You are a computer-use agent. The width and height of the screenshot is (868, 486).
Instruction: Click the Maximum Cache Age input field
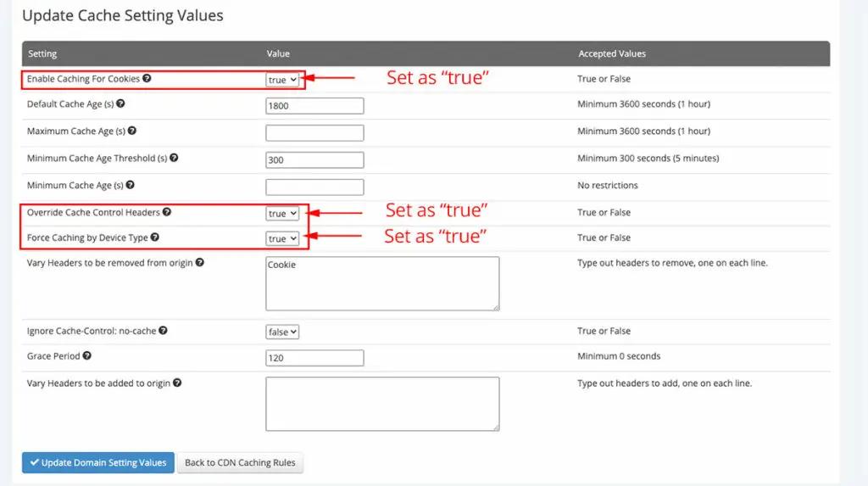pyautogui.click(x=314, y=132)
